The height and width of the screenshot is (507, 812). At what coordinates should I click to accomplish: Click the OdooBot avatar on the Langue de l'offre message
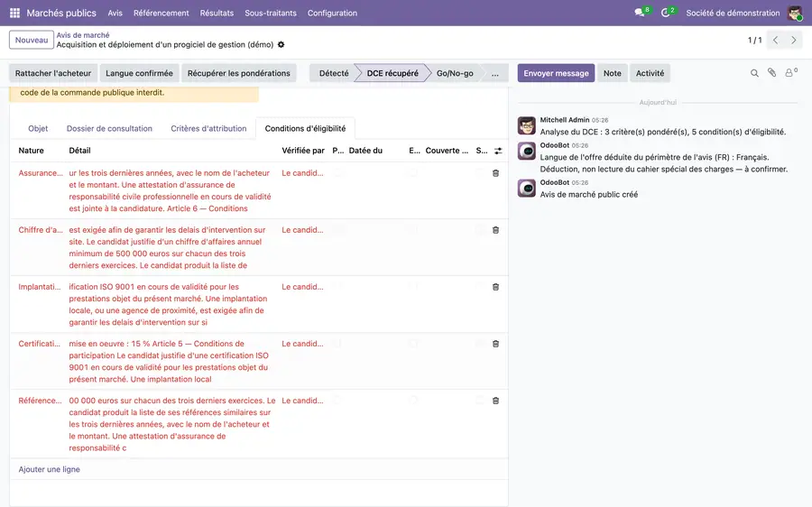(527, 152)
